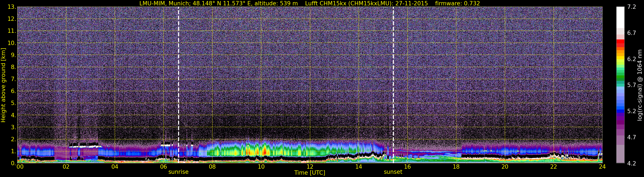Click the 'Height above ground [km]' axis label

tap(3, 85)
